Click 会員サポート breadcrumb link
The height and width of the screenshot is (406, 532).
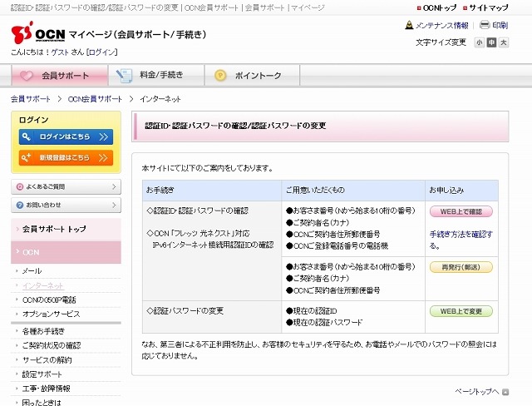click(x=31, y=99)
